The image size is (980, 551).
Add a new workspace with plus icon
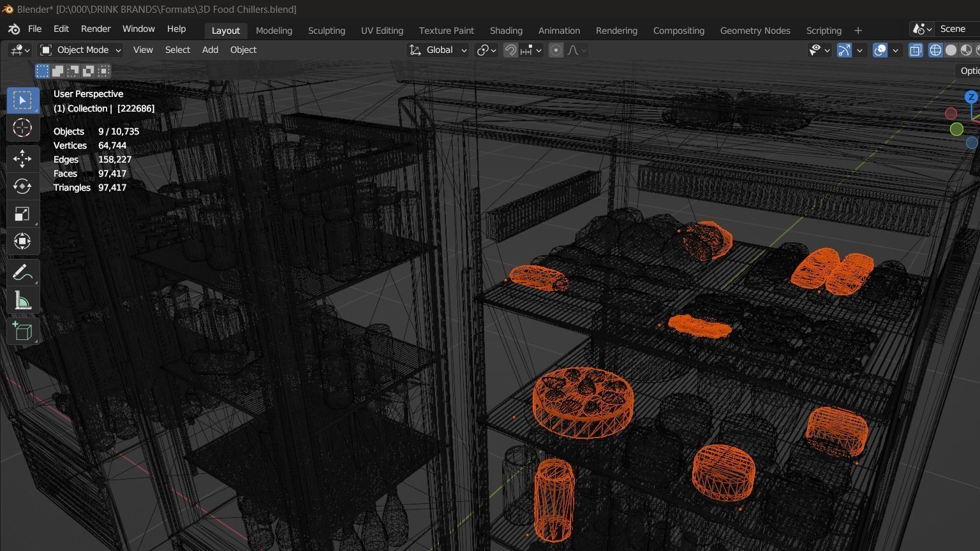pyautogui.click(x=858, y=31)
